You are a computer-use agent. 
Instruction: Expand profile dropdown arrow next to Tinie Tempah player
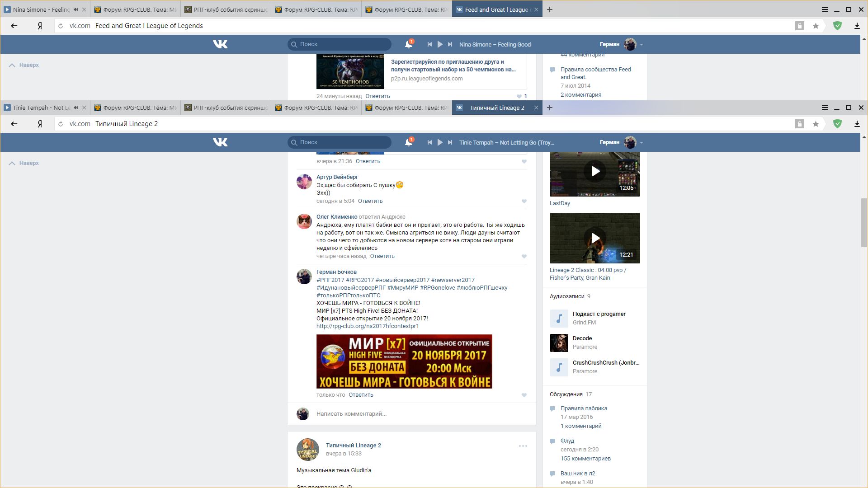[x=642, y=142]
